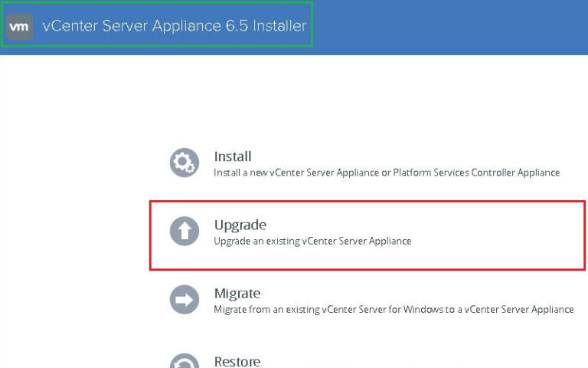Screen dimensions: 588x368
Task: Click the Upgrade up-arrow icon
Action: click(184, 231)
